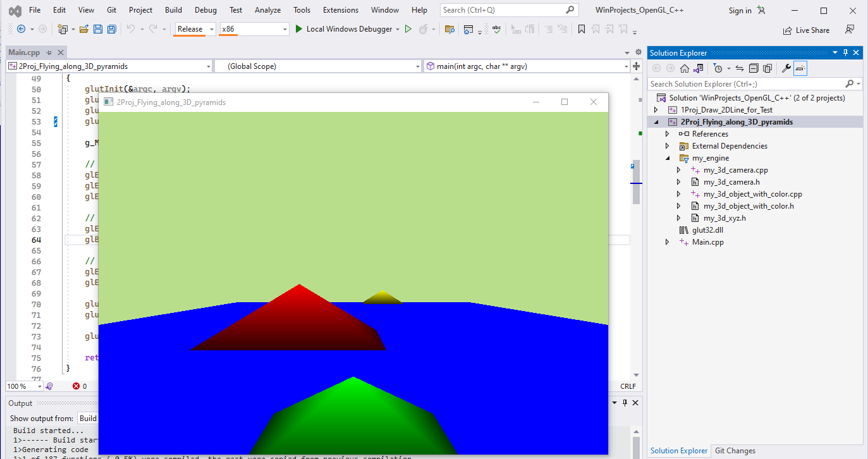Open the Send Feedback icon
Viewport: 868px width, 459px height.
[x=850, y=30]
